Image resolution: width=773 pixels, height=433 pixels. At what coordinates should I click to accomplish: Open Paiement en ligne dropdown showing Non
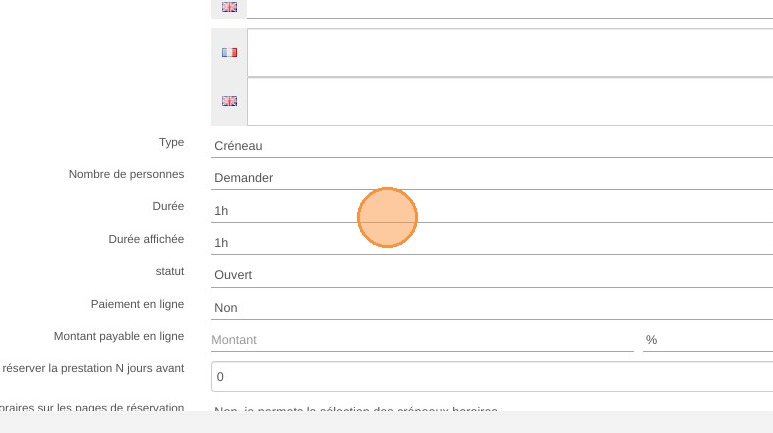tap(492, 308)
